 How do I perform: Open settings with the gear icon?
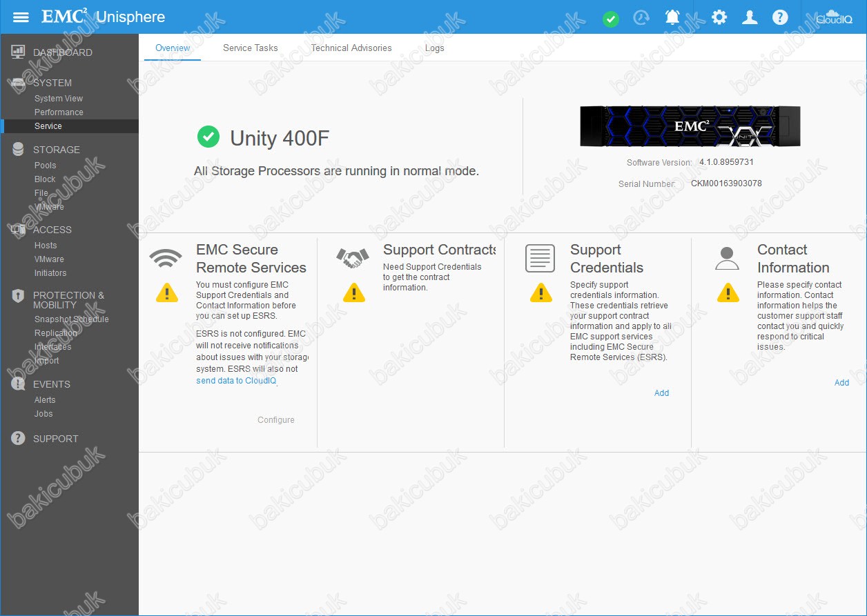point(719,17)
